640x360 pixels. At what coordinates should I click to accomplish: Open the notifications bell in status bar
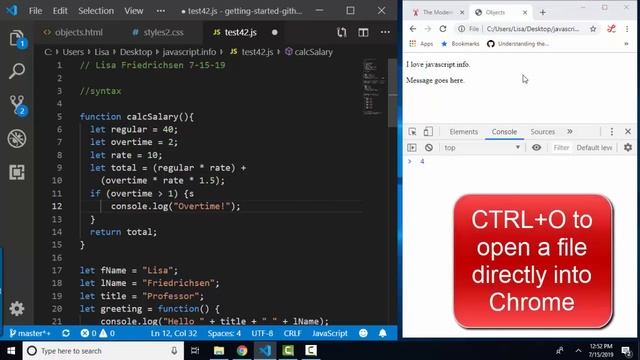(x=382, y=333)
